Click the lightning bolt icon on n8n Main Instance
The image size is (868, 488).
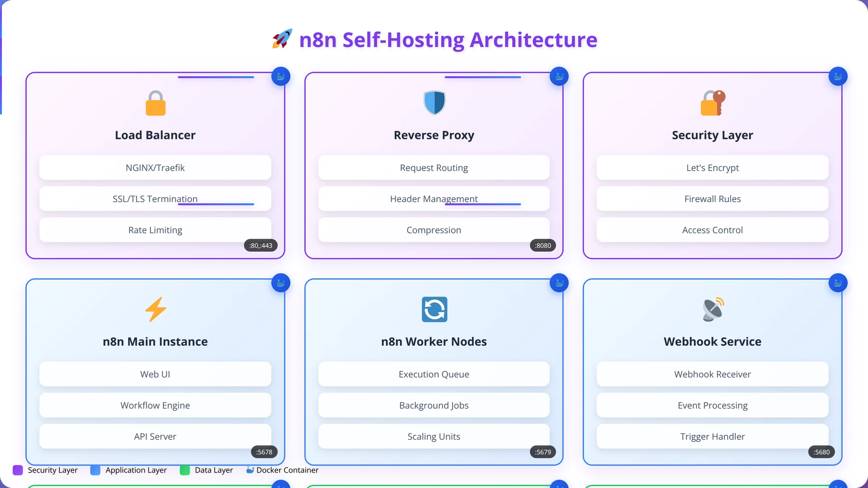155,309
